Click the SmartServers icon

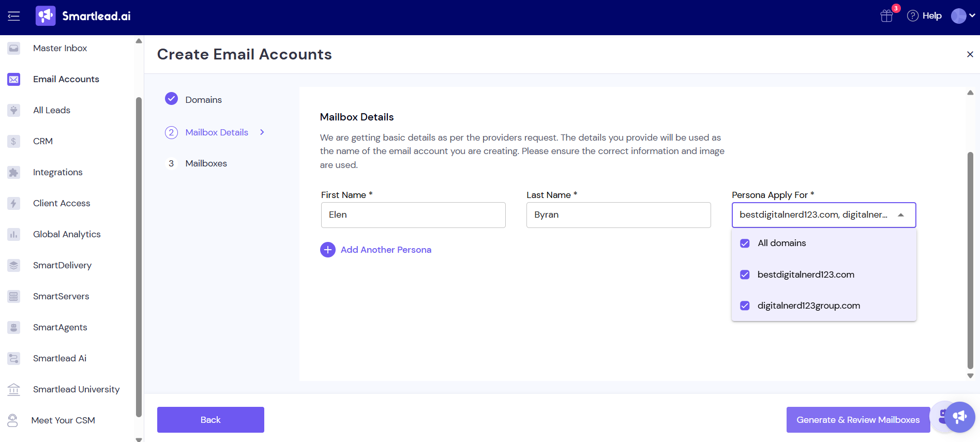click(x=14, y=296)
